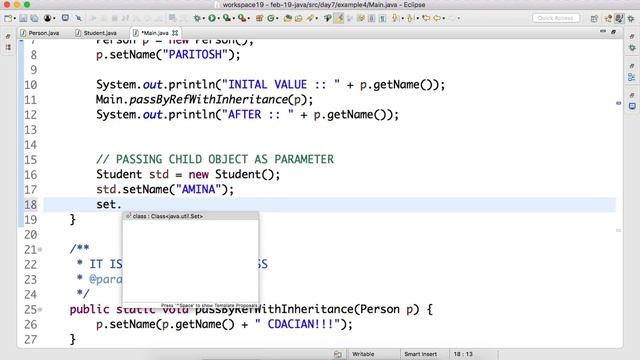
Task: Switch to the Debug perspective icon
Action: point(631,18)
